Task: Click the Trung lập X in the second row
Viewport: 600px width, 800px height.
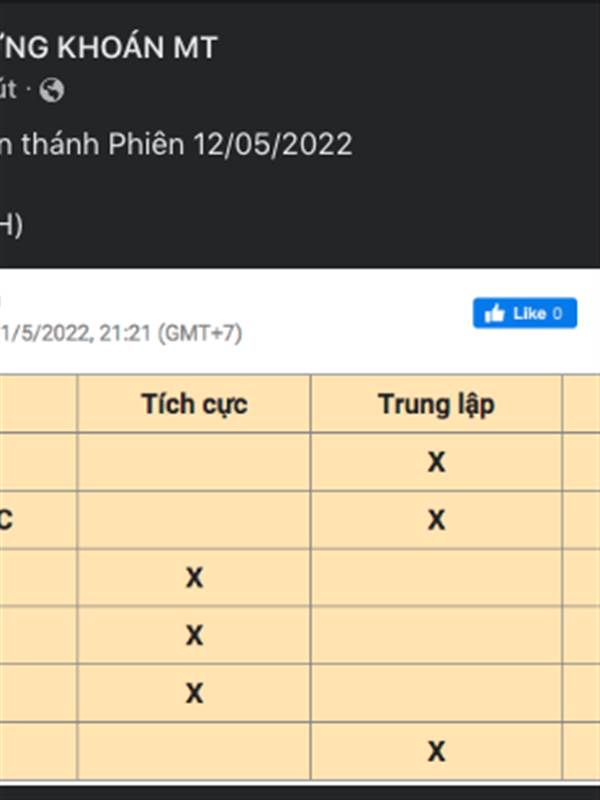Action: click(436, 520)
